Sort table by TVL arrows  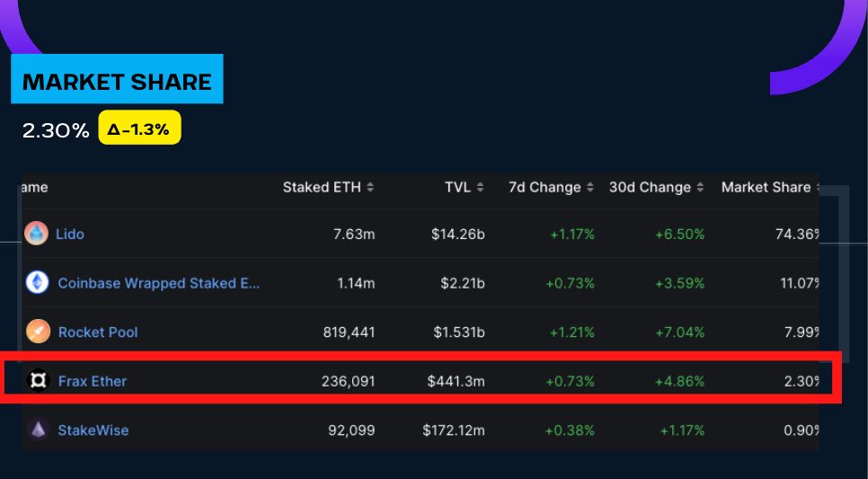click(481, 188)
